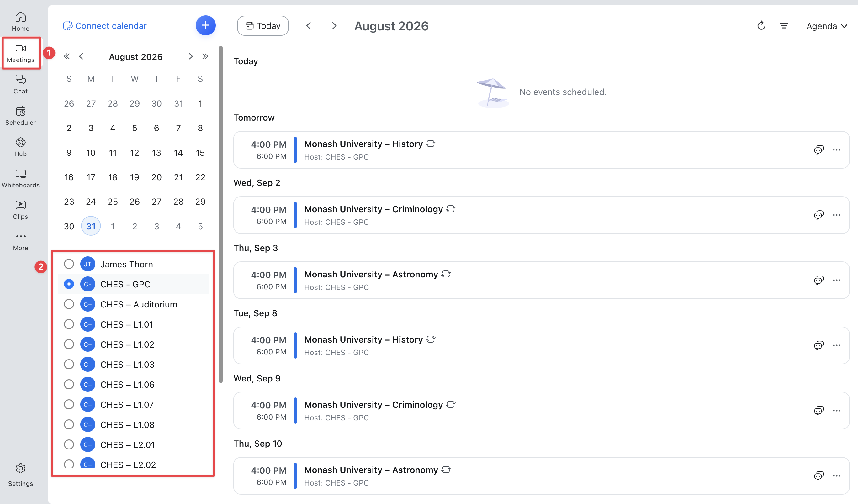Select the James Thorn calendar radio button
858x504 pixels.
(x=69, y=264)
